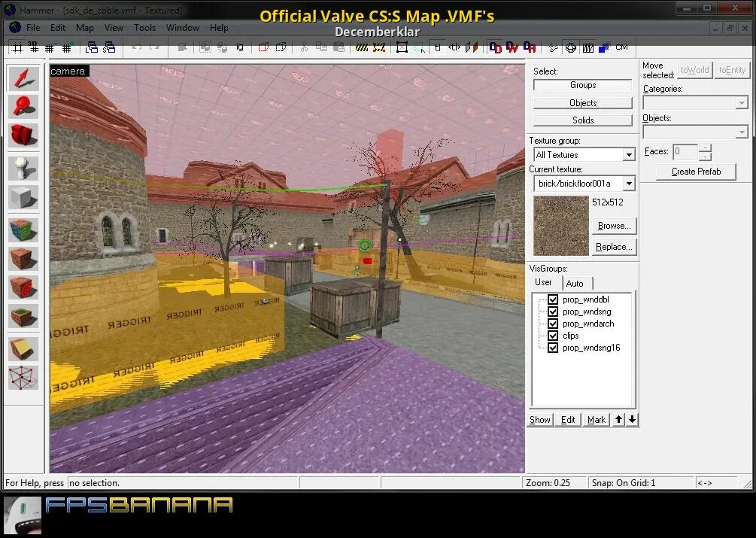Image resolution: width=756 pixels, height=538 pixels.
Task: Open the View menu
Action: pyautogui.click(x=114, y=28)
